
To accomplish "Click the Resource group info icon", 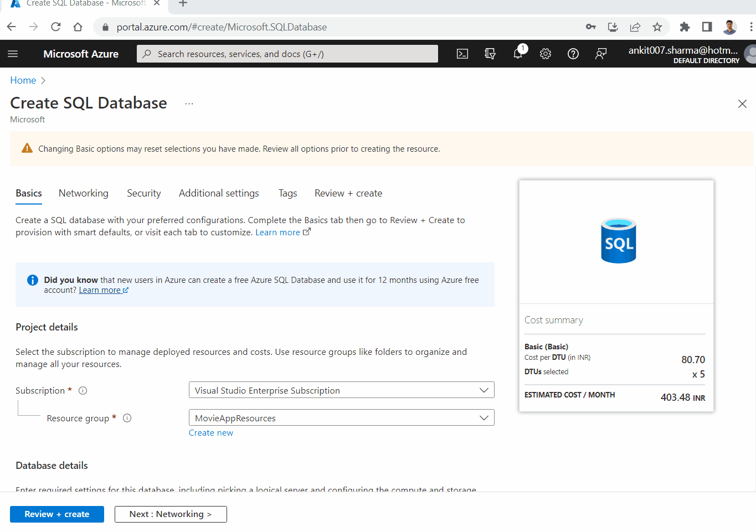I will (127, 418).
